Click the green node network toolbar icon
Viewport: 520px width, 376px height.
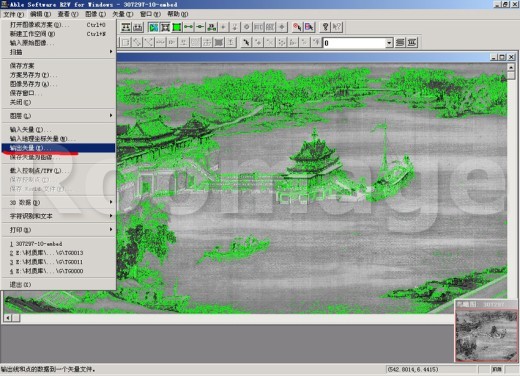(212, 27)
